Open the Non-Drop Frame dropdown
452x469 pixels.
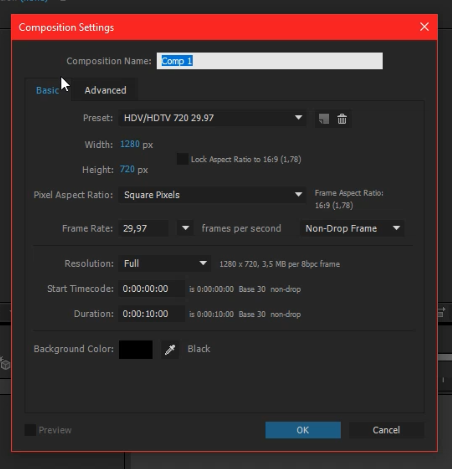click(x=352, y=228)
